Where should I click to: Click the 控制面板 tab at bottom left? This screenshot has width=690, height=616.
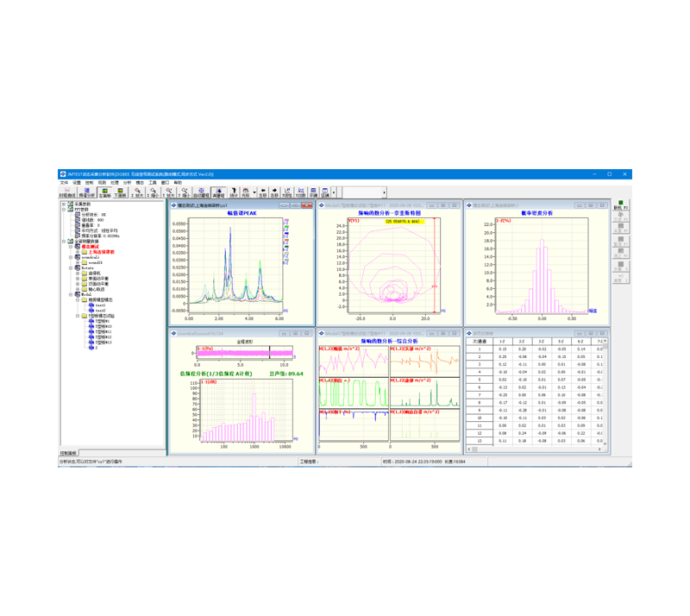[x=68, y=452]
